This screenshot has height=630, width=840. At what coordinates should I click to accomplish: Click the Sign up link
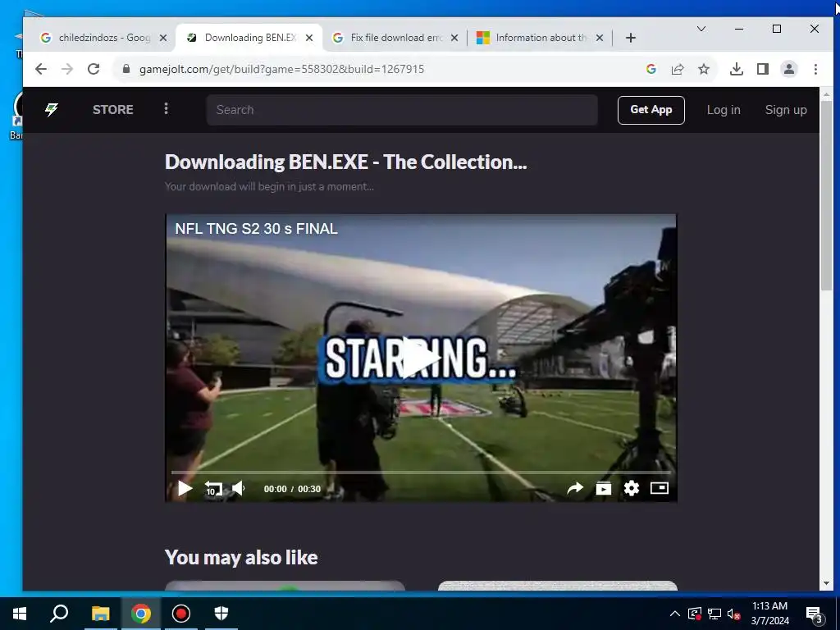click(785, 110)
